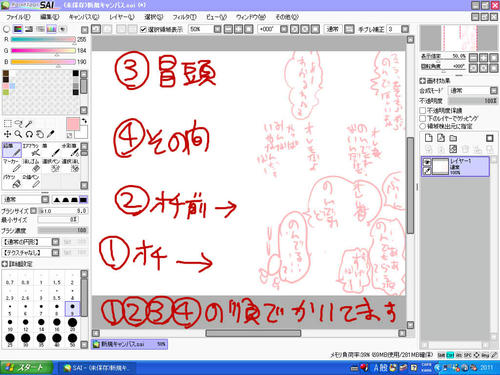The width and height of the screenshot is (500, 375).
Task: Toggle 選択領域表示 checkbox
Action: [x=143, y=29]
